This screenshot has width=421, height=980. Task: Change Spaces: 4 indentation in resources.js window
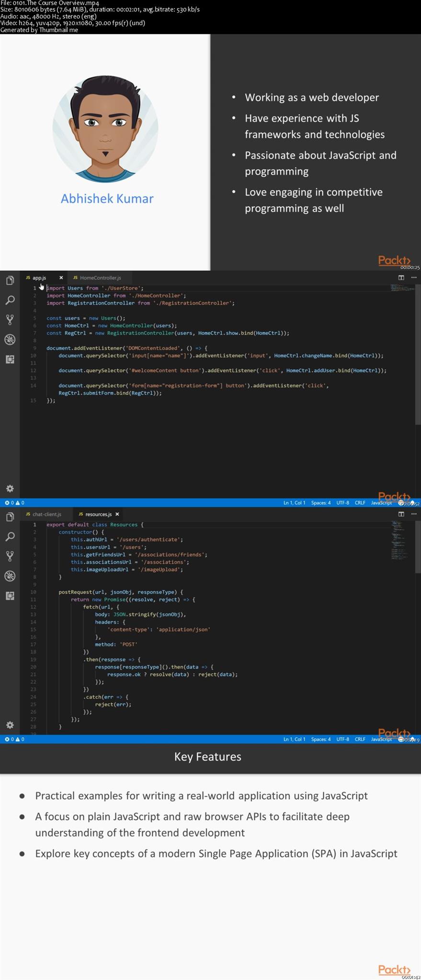(321, 739)
